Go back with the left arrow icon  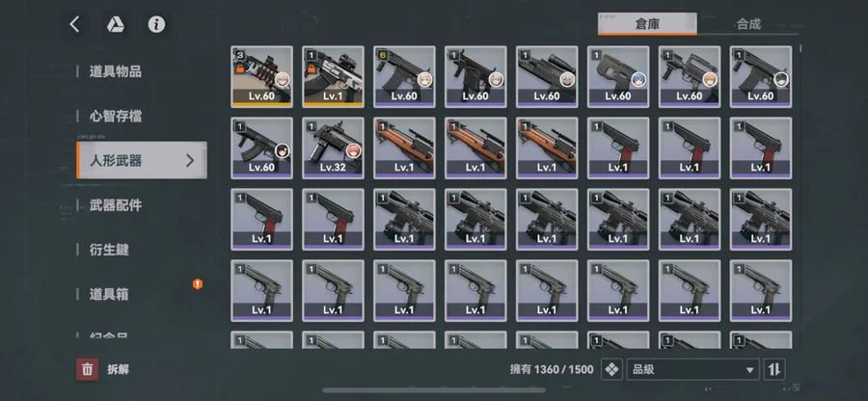coord(74,24)
